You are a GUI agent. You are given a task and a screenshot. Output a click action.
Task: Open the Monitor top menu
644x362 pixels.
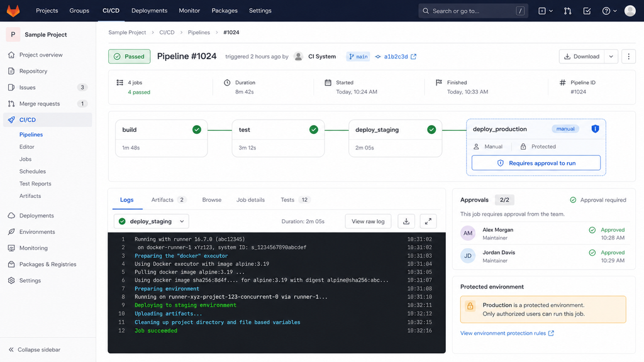[189, 11]
